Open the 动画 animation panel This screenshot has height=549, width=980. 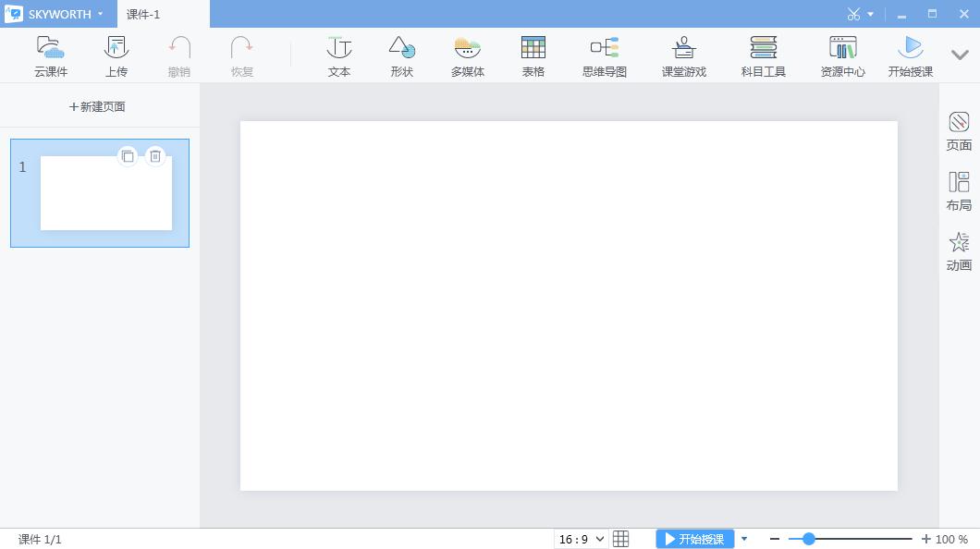[x=959, y=251]
